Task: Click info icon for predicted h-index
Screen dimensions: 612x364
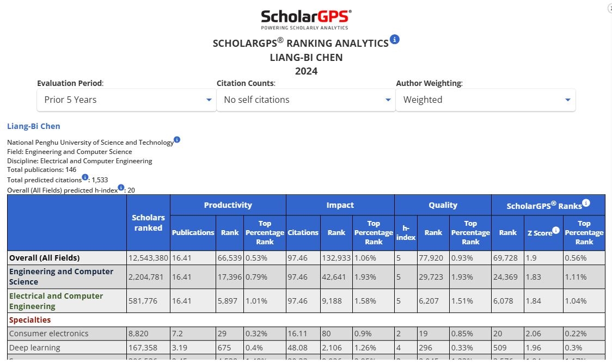Action: (x=121, y=188)
